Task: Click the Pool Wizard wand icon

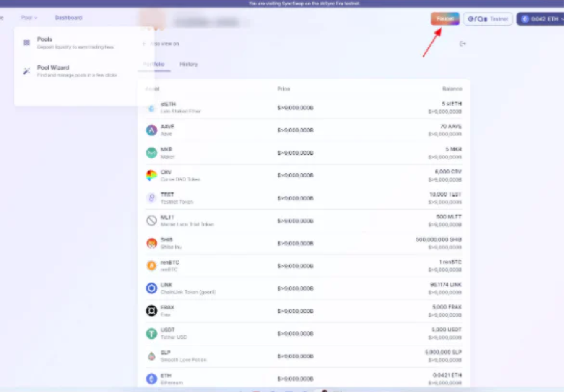Action: [x=26, y=71]
